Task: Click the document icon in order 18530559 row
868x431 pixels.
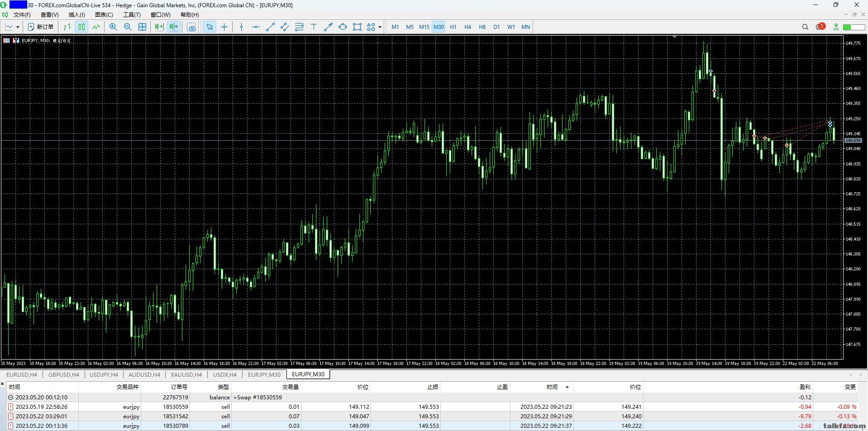Action: tap(11, 407)
